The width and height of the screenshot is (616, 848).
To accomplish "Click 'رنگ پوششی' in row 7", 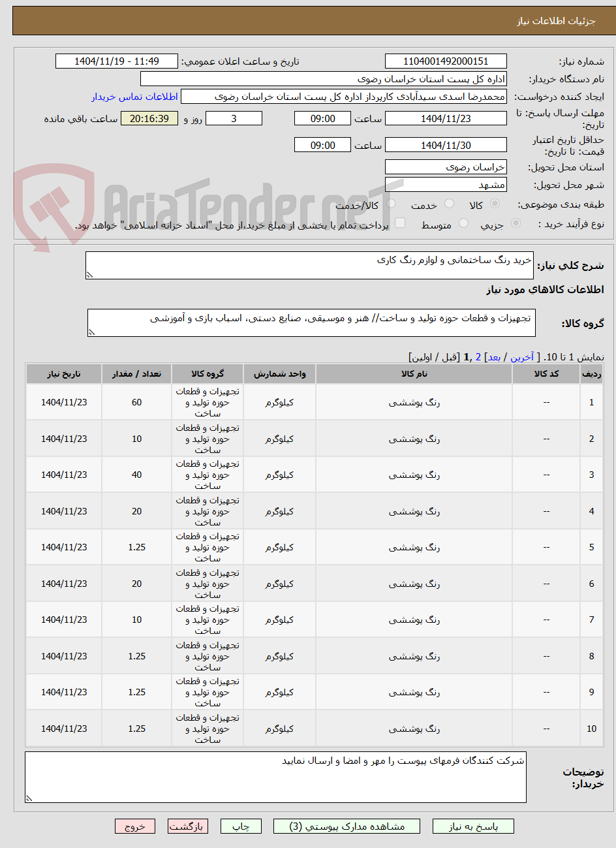I will [x=414, y=620].
